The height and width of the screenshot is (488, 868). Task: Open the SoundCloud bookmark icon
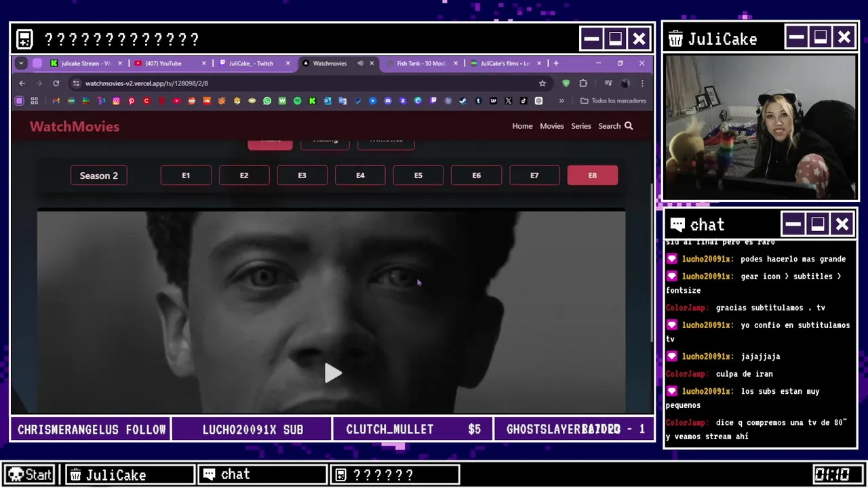(207, 101)
